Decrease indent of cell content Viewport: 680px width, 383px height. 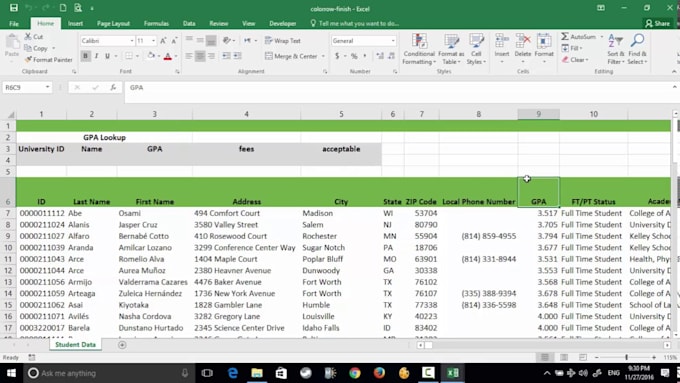click(x=226, y=56)
